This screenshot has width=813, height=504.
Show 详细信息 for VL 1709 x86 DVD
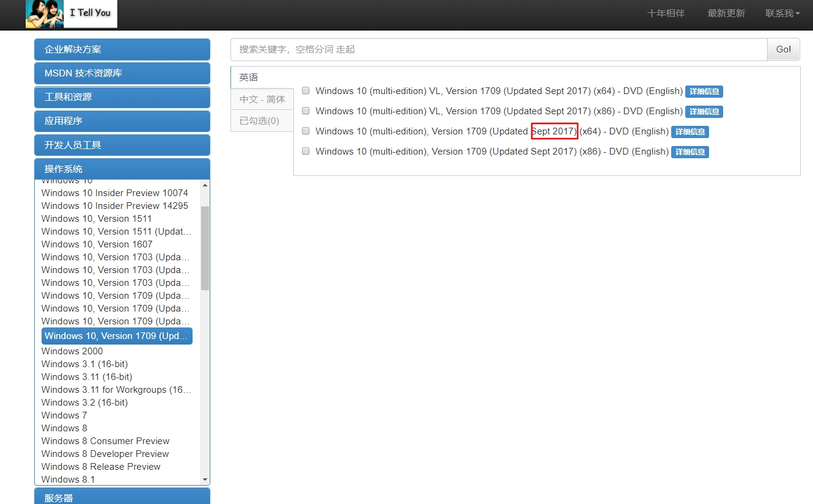click(704, 112)
